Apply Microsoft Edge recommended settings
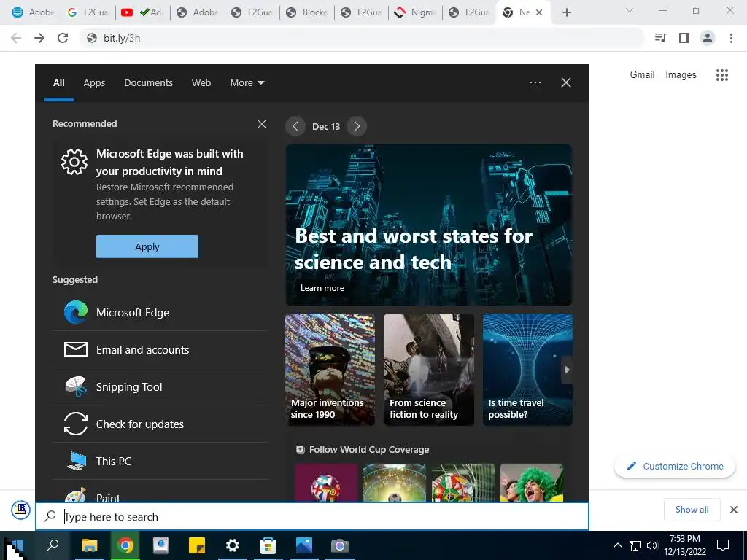Viewport: 747px width, 560px height. 147,246
